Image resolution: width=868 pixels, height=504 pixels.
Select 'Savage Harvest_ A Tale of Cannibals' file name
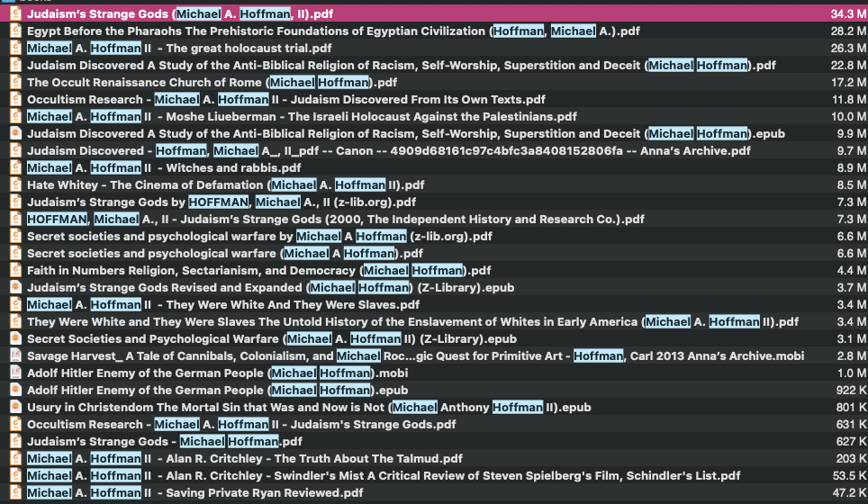[x=415, y=355]
